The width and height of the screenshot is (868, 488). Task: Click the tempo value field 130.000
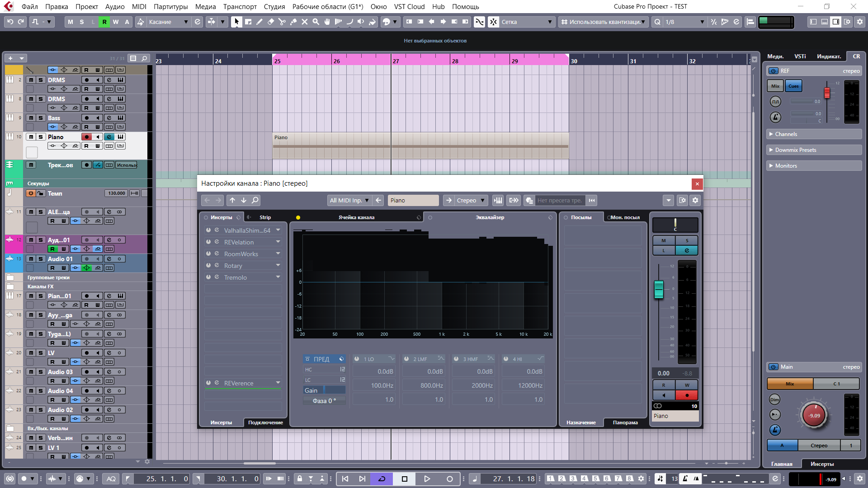[117, 193]
